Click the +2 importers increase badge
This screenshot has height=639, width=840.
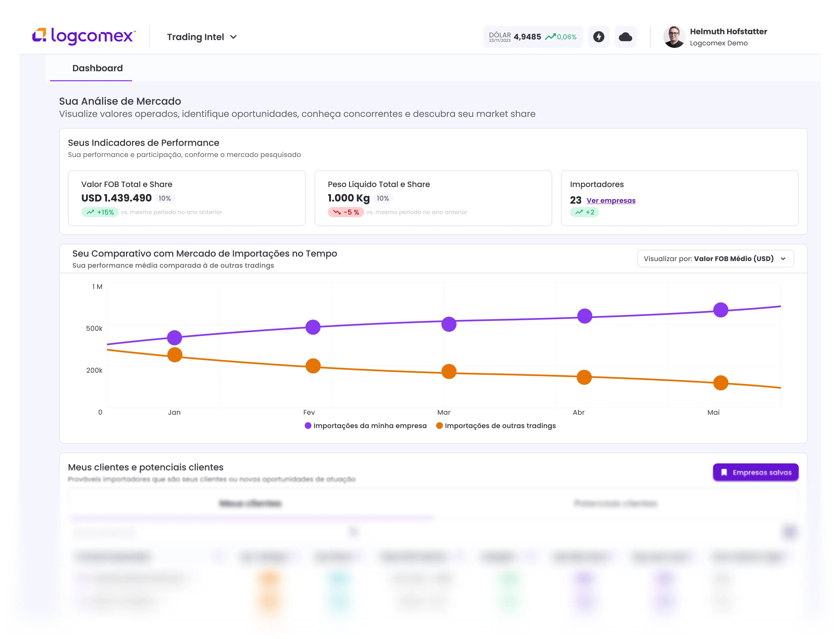point(584,212)
